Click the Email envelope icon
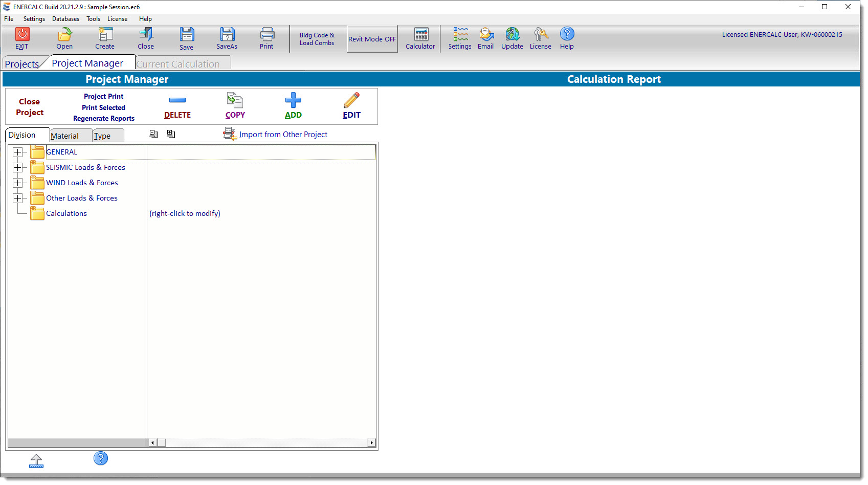The image size is (868, 485). [x=486, y=34]
